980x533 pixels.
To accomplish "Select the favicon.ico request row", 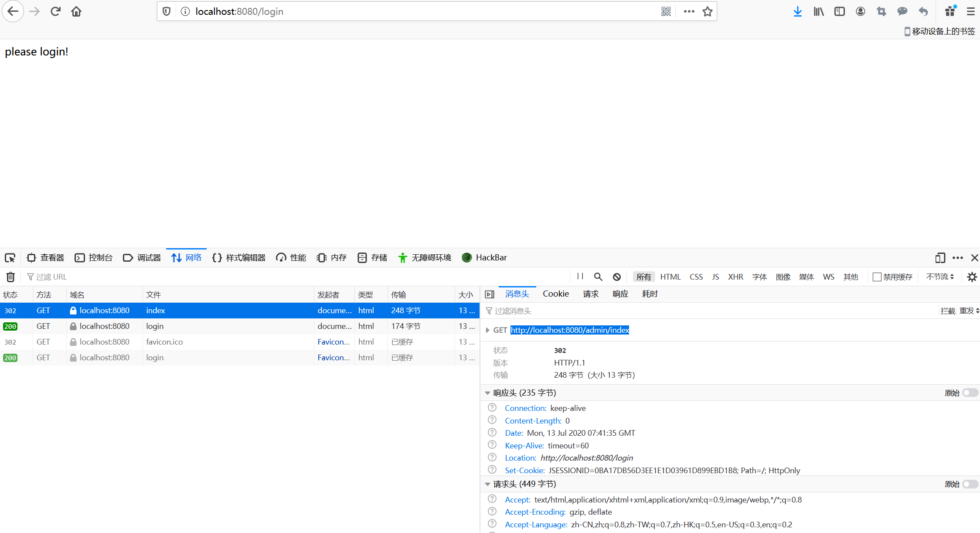I will 240,342.
